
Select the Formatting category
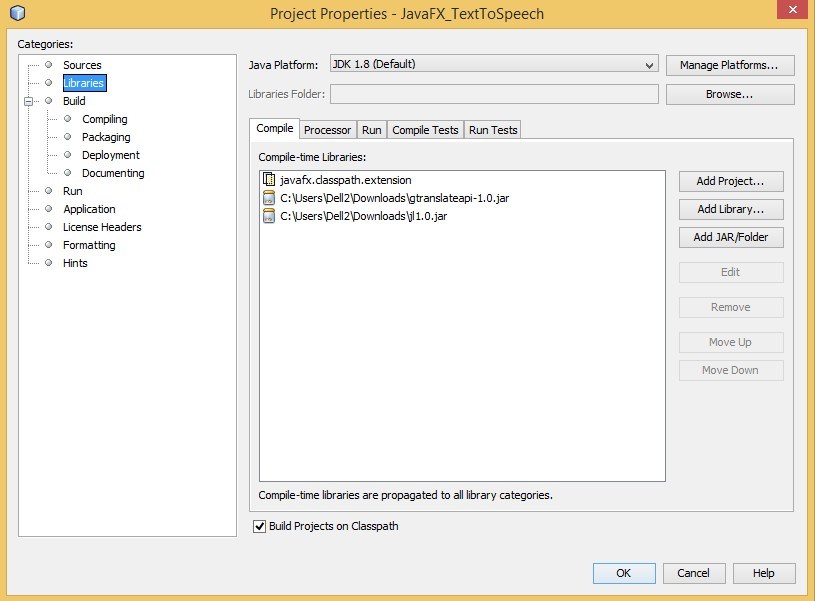tap(89, 245)
